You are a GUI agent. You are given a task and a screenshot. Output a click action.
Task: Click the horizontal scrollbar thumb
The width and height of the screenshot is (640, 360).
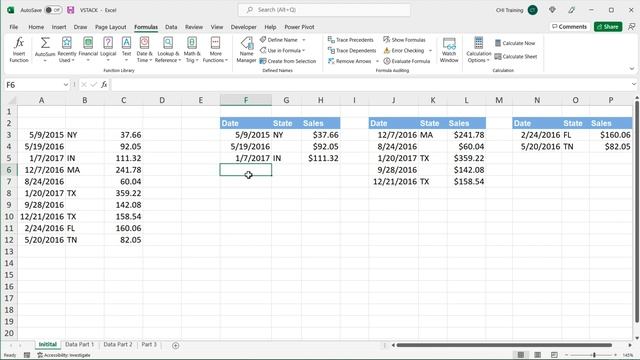504,345
